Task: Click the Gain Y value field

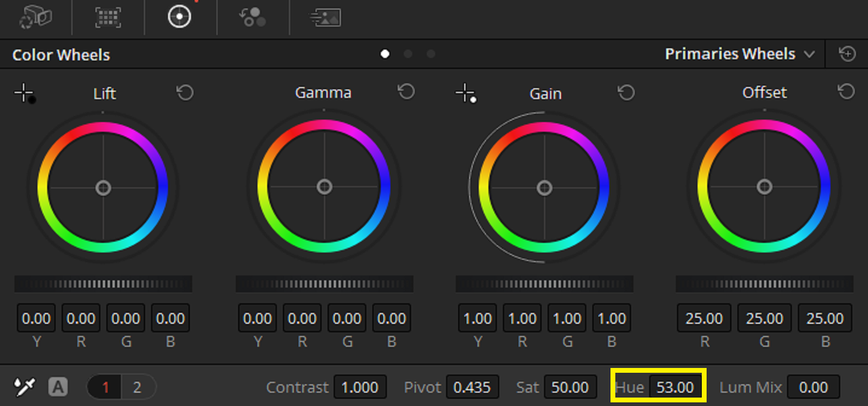Action: (x=478, y=318)
